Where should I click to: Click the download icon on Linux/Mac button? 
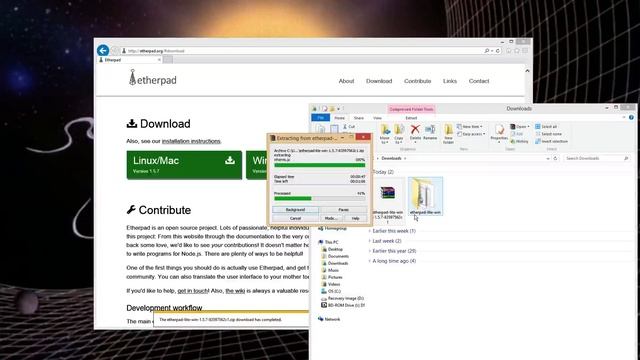click(x=230, y=160)
